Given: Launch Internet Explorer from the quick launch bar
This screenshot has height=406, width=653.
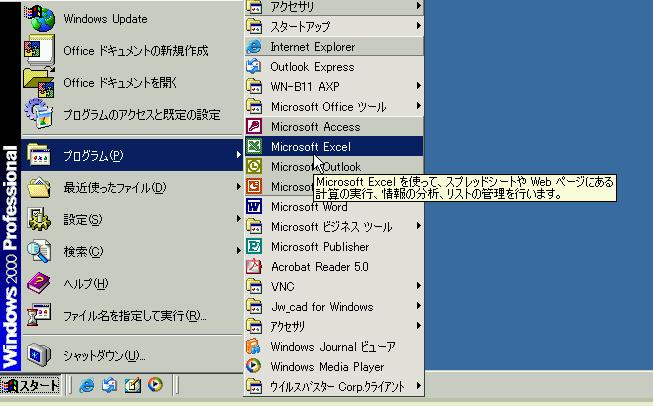Looking at the screenshot, I should click(87, 385).
